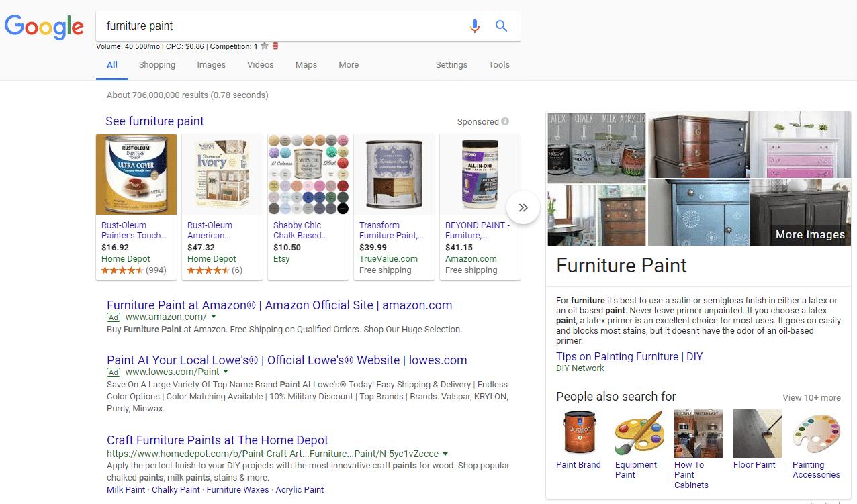The image size is (857, 504).
Task: Expand the amazon.com ad URL dropdown arrow
Action: click(214, 316)
